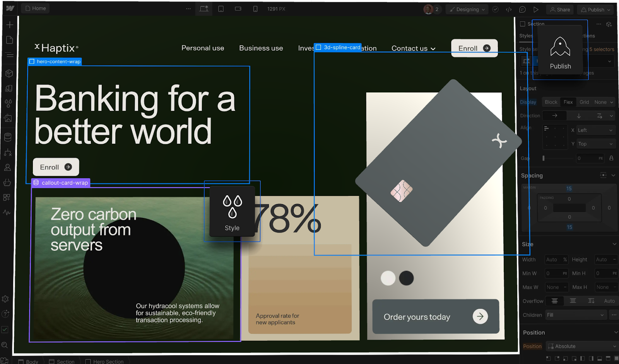Screen dimensions: 619x364
Task: Open the Add elements panel
Action: [10, 25]
